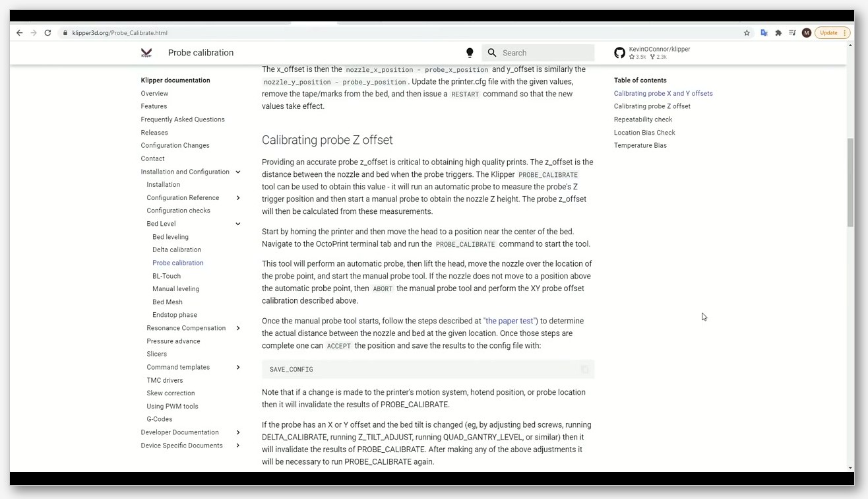Follow "the paper test" link

click(511, 321)
